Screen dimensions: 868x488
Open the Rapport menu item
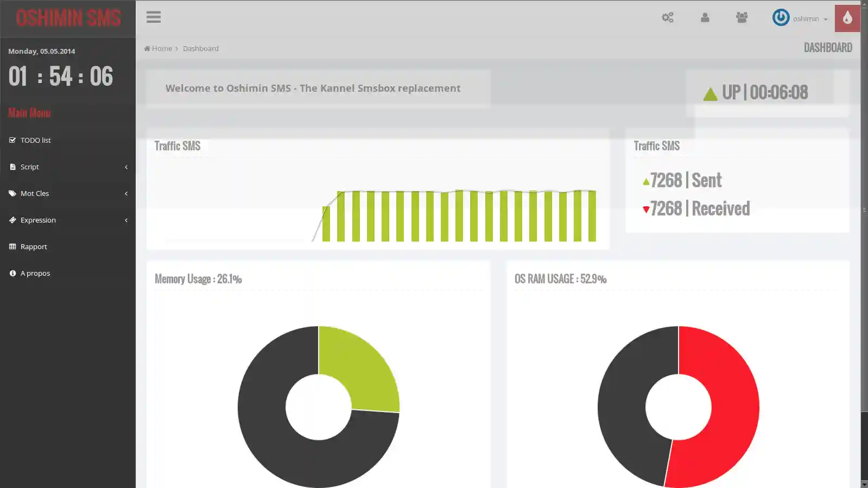[x=34, y=247]
